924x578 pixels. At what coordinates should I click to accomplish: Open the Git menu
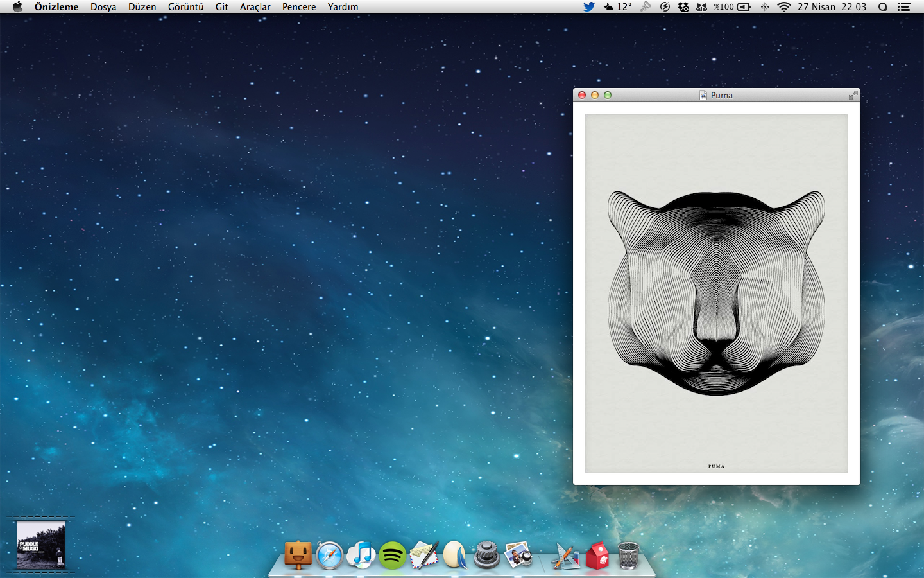(x=222, y=7)
